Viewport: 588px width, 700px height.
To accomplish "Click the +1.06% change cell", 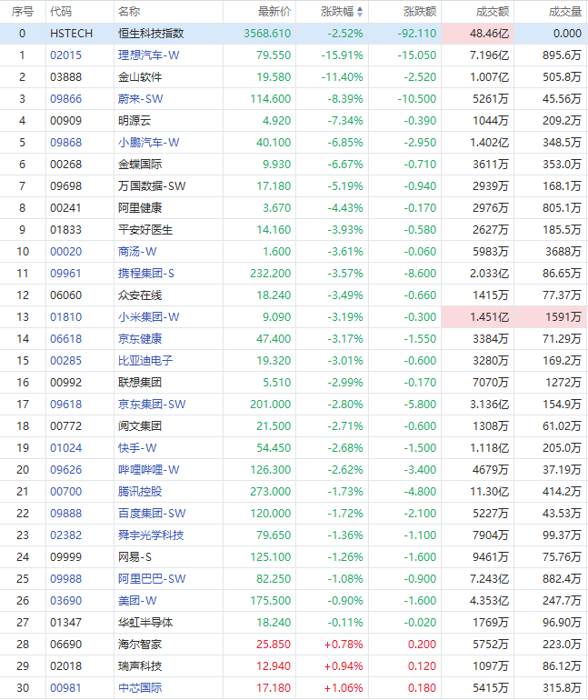I will tap(344, 688).
